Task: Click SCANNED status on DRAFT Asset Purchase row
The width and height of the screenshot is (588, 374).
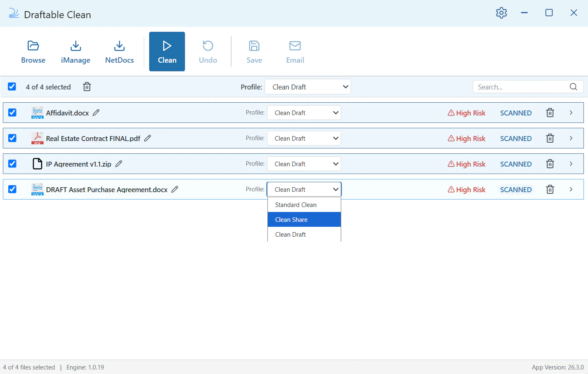Action: click(515, 190)
